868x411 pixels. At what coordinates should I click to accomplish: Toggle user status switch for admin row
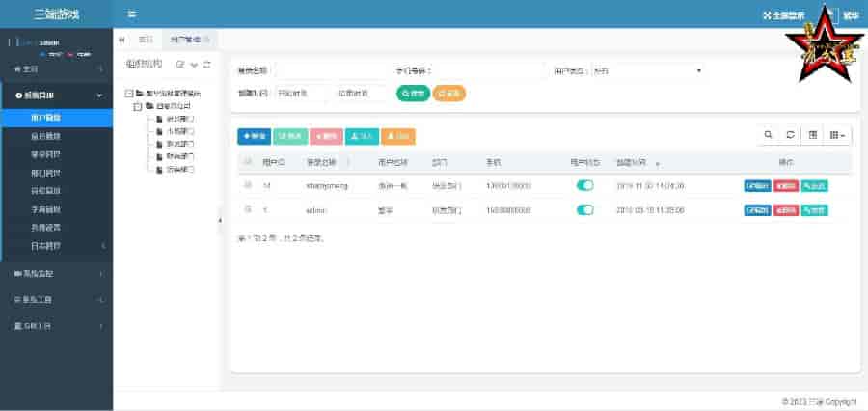point(584,208)
